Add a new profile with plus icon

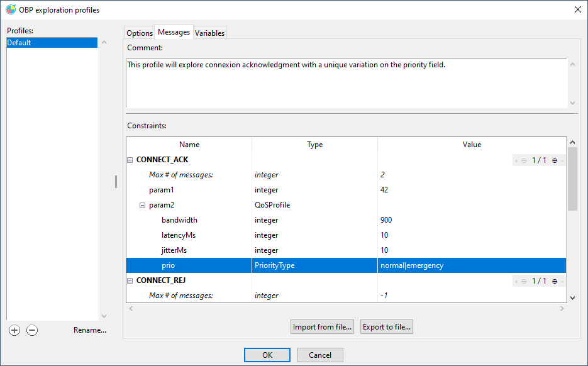click(14, 330)
